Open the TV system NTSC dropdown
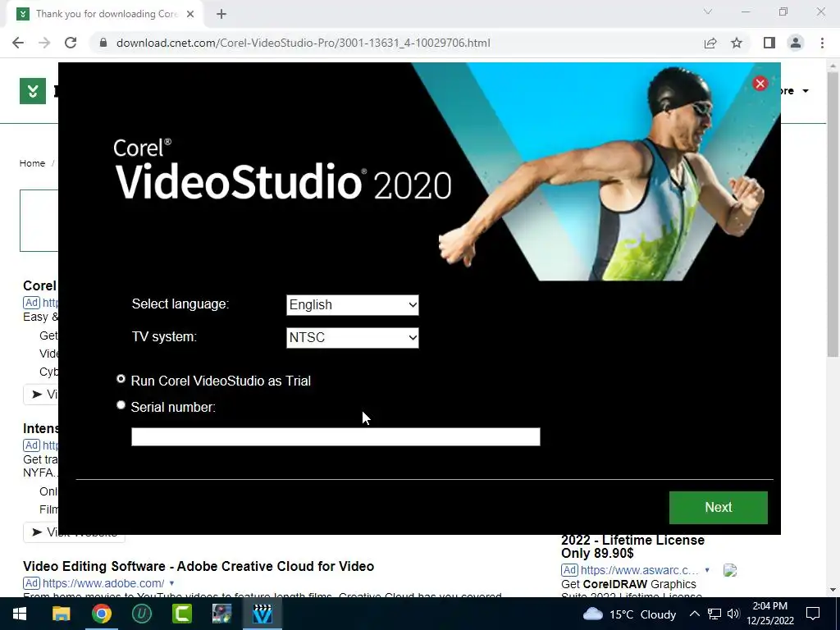 pyautogui.click(x=353, y=337)
